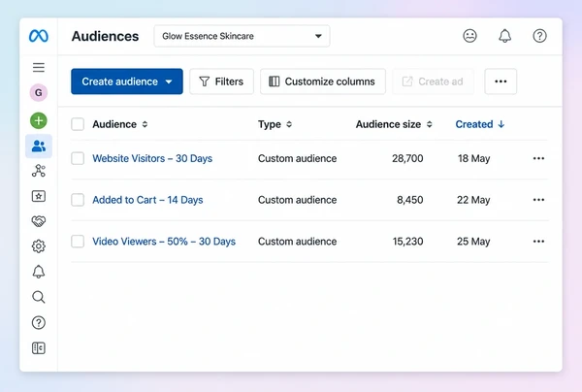582x392 pixels.
Task: Tick the select-all audiences checkbox
Action: [x=78, y=124]
